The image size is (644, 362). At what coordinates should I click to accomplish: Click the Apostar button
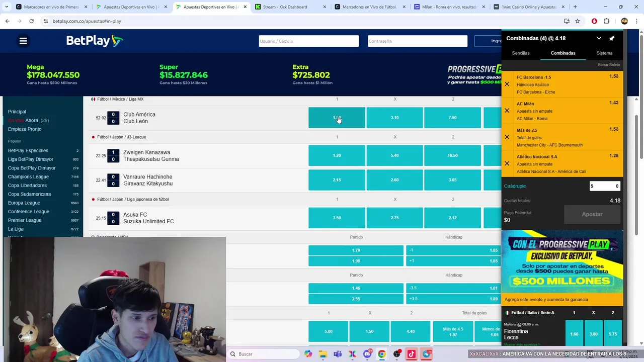click(x=592, y=214)
